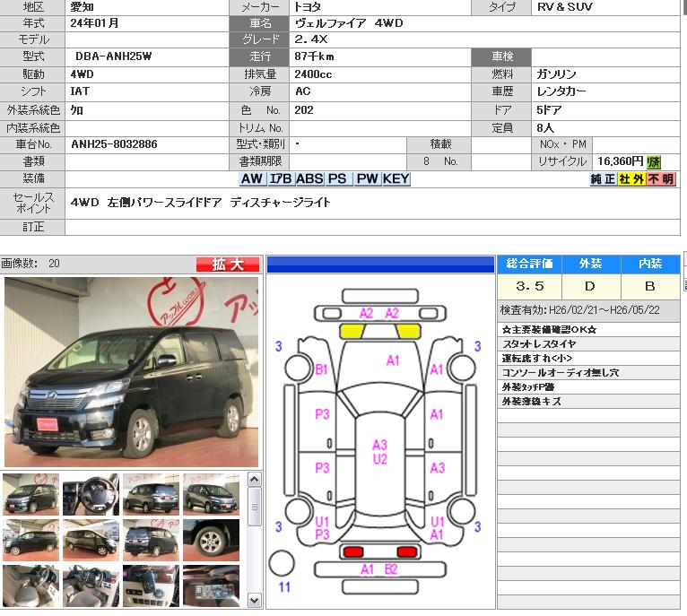687x616 pixels.
Task: Click the red 不明 unknown legend label
Action: point(661,178)
